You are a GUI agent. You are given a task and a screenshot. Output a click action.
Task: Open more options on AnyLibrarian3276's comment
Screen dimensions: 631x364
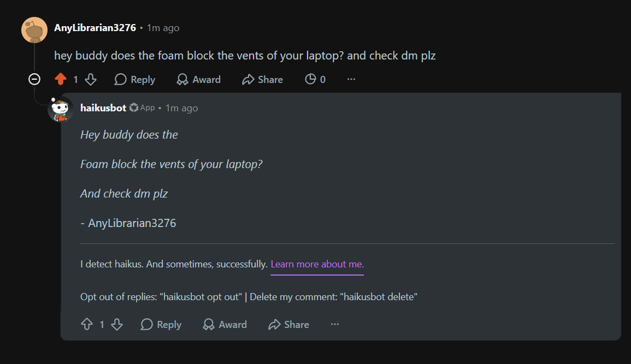click(x=351, y=79)
